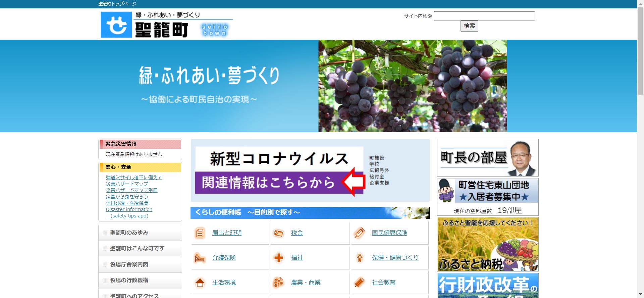Image resolution: width=644 pixels, height=298 pixels.
Task: Open the 税金 link
Action: pyautogui.click(x=297, y=233)
